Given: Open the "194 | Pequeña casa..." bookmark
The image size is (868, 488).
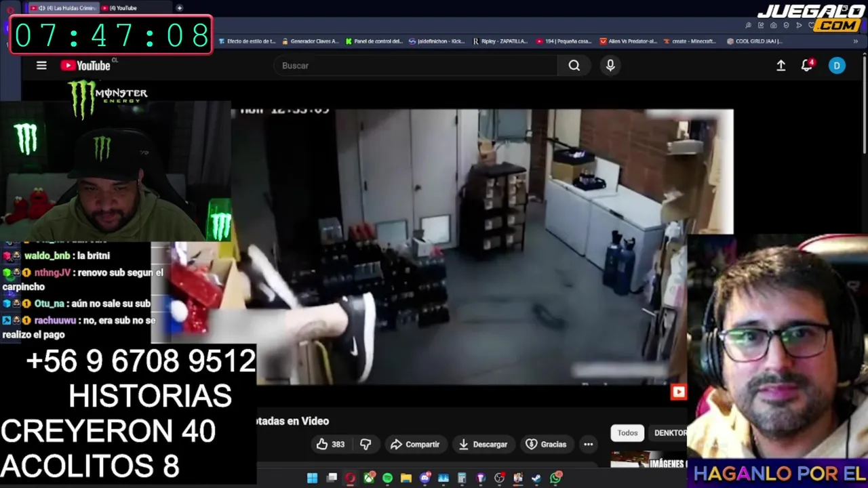Looking at the screenshot, I should [564, 41].
